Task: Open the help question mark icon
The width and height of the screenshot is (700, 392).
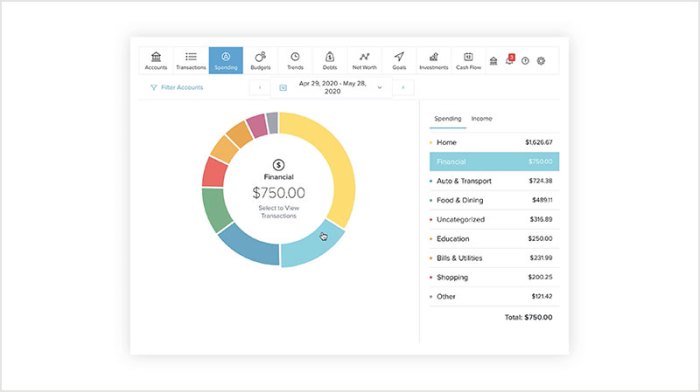Action: click(x=525, y=61)
